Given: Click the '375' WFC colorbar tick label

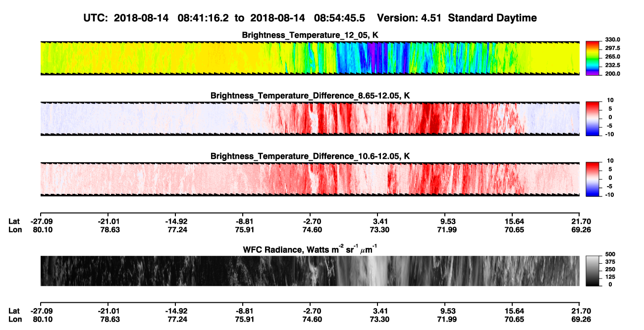Looking at the screenshot, I should click(610, 262).
